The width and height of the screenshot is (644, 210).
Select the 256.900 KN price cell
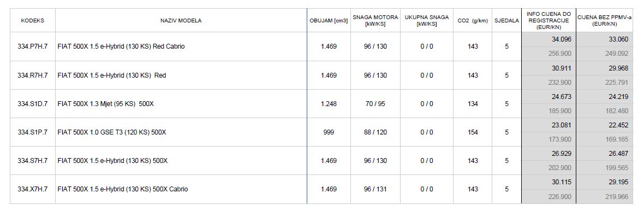tap(548, 54)
